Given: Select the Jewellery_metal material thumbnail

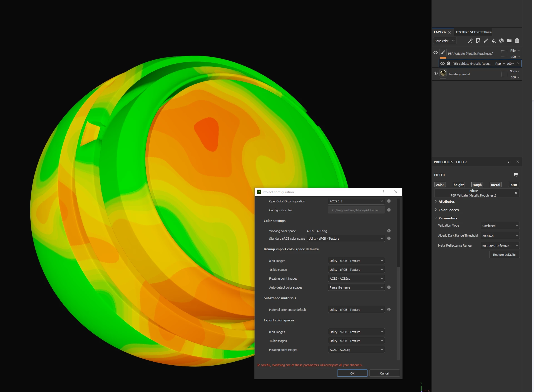Looking at the screenshot, I should [443, 73].
